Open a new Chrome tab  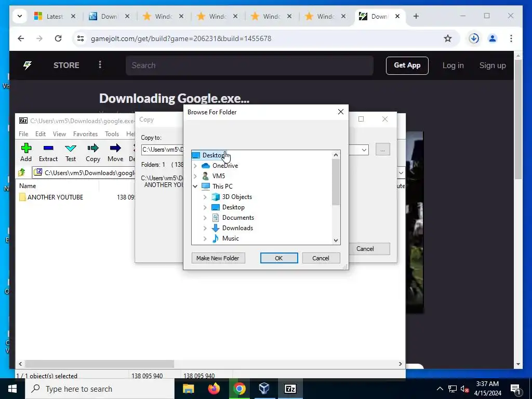pyautogui.click(x=416, y=16)
